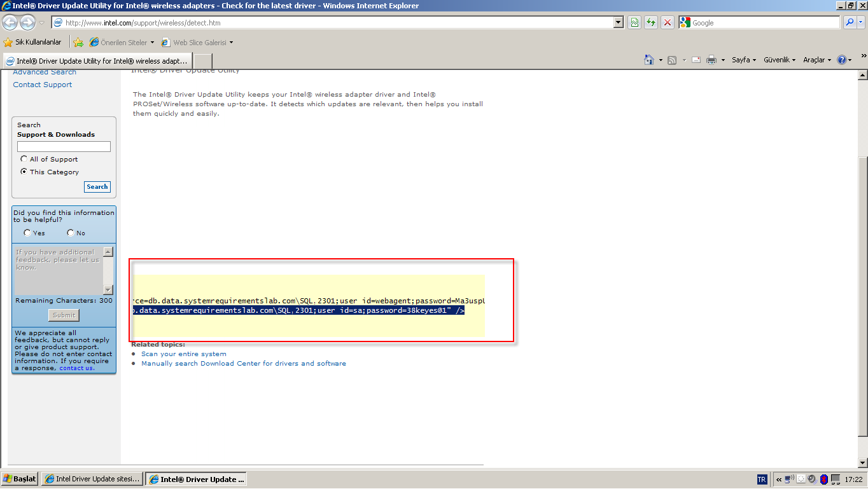The image size is (868, 489).
Task: Select the Intel Driver Update Utility tab
Action: [x=97, y=61]
